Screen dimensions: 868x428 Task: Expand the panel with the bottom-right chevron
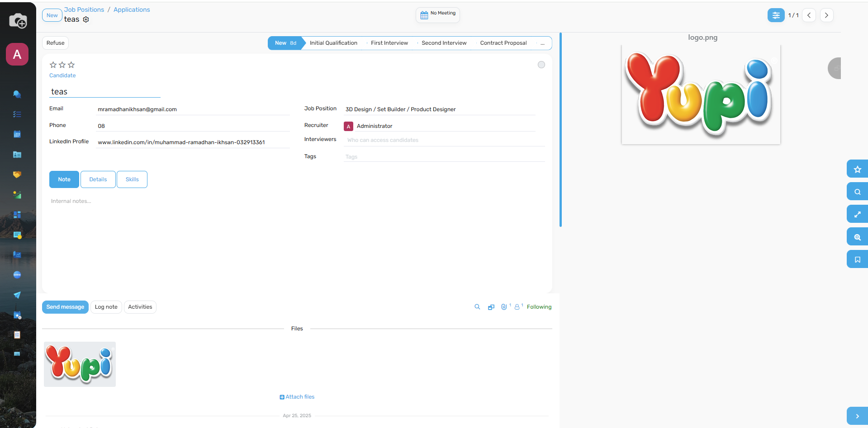(857, 416)
